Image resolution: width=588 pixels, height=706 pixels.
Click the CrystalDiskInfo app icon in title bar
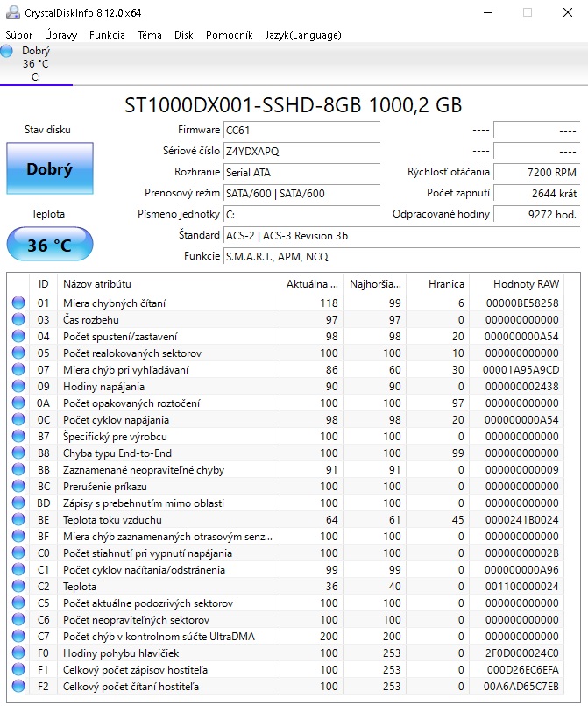point(11,12)
